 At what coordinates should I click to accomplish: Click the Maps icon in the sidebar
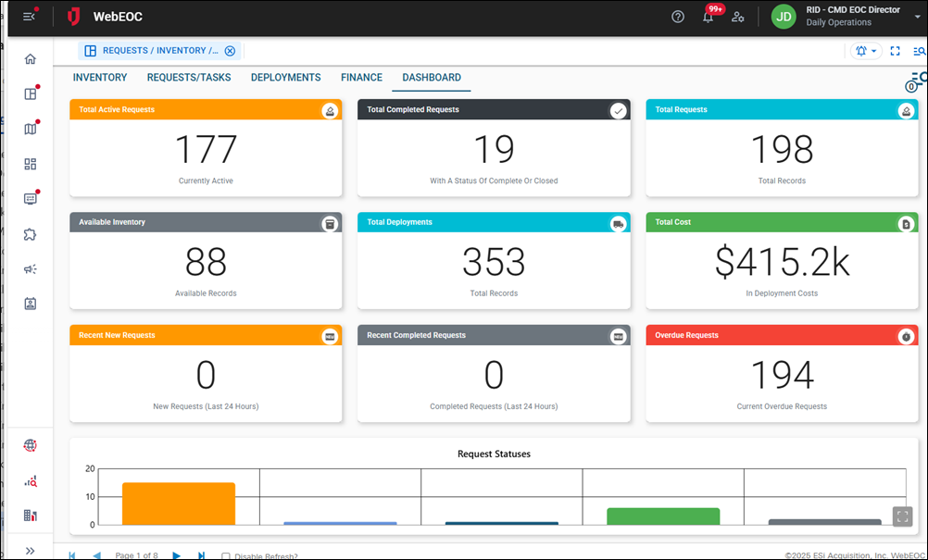tap(30, 129)
